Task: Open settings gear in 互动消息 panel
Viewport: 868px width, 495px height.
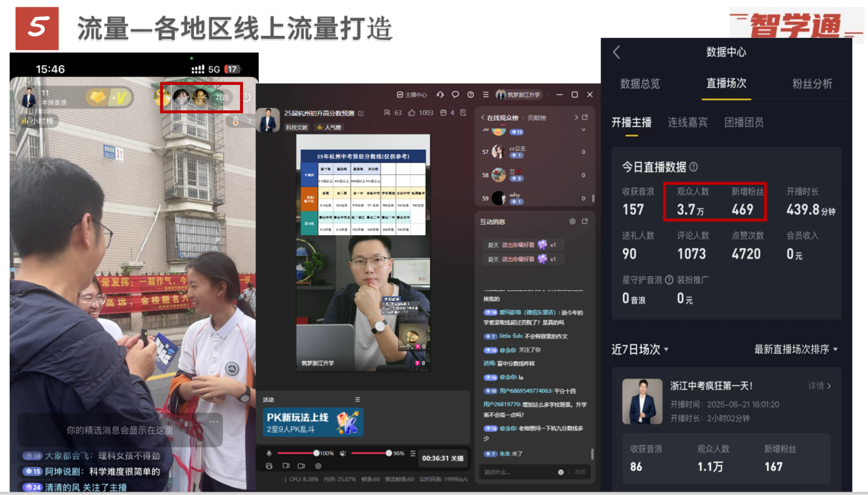Action: pos(573,221)
